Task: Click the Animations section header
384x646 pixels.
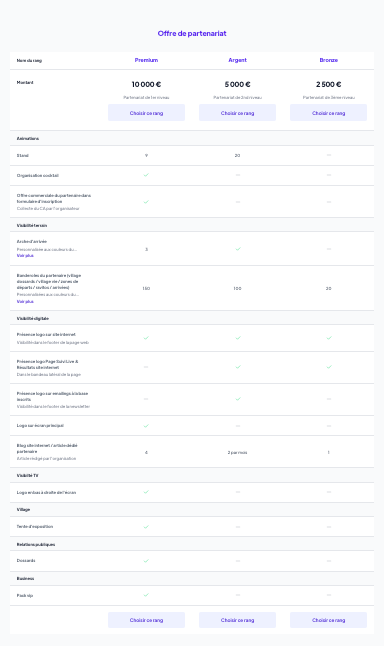Action: tap(28, 139)
